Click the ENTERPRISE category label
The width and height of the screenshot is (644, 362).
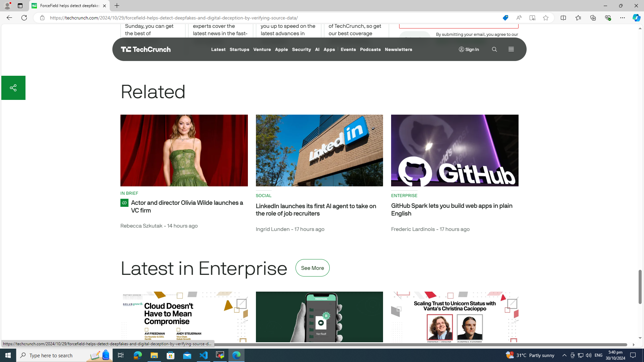coord(404,195)
